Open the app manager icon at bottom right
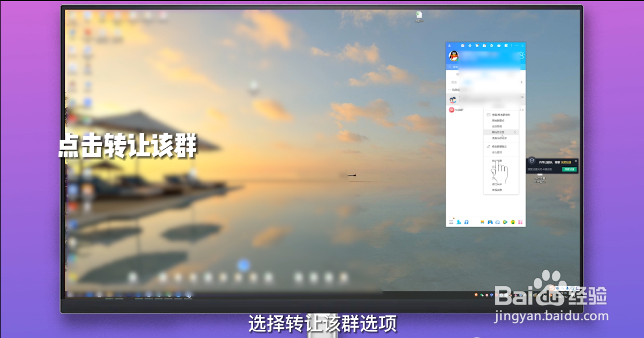This screenshot has height=338, width=644. (x=520, y=222)
